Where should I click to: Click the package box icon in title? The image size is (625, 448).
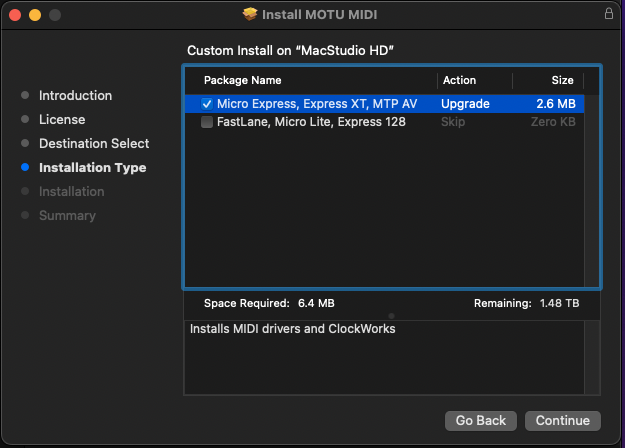click(250, 14)
